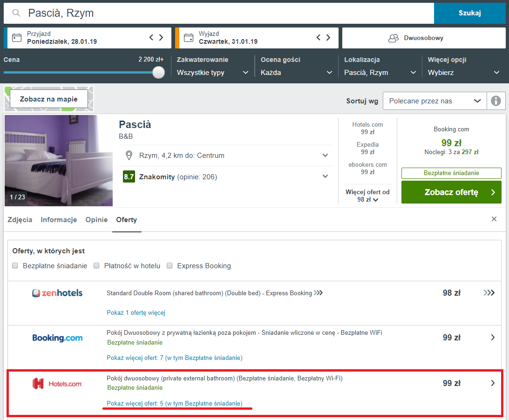The image size is (509, 420).
Task: Open the check-in calendar icon
Action: coord(17,38)
